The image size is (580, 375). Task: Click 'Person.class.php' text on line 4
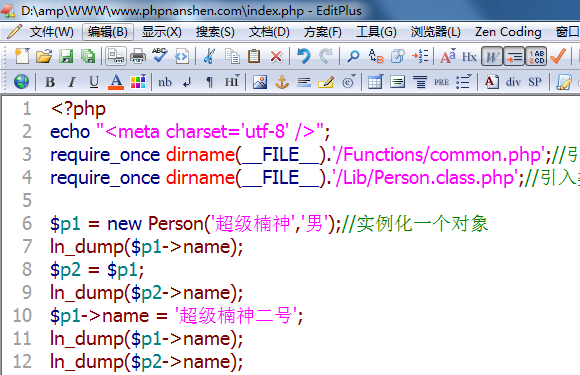(x=444, y=178)
